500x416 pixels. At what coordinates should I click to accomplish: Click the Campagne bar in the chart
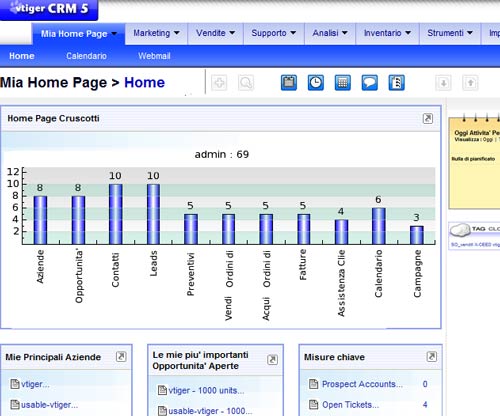coord(417,235)
